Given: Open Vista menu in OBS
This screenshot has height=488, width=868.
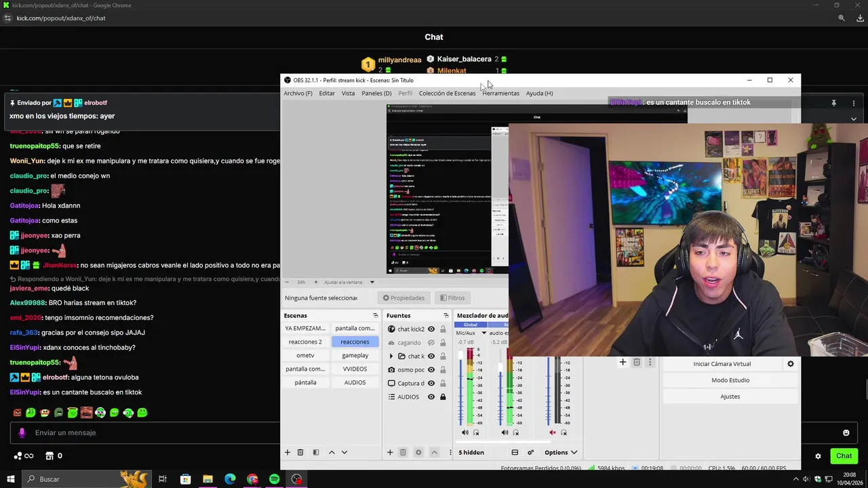Looking at the screenshot, I should [348, 93].
